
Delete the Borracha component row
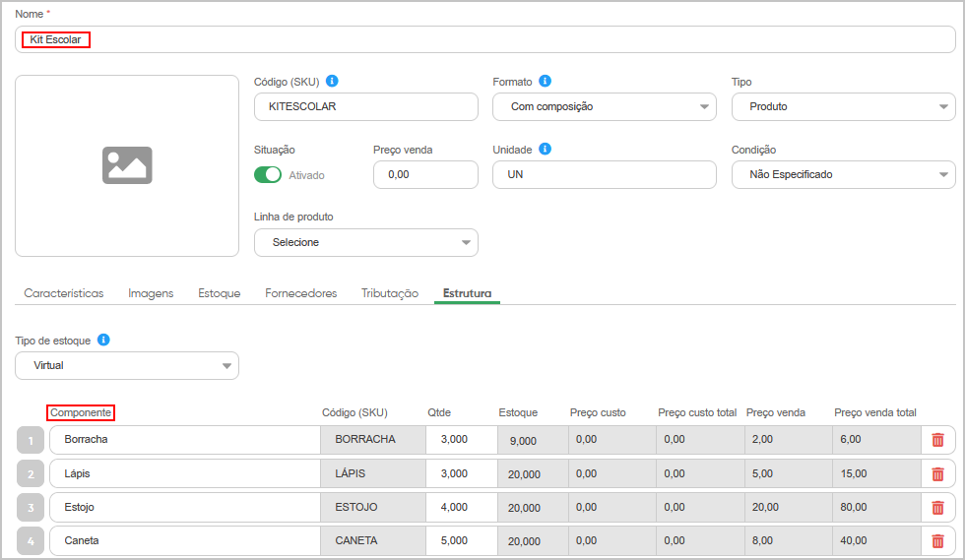tap(937, 440)
